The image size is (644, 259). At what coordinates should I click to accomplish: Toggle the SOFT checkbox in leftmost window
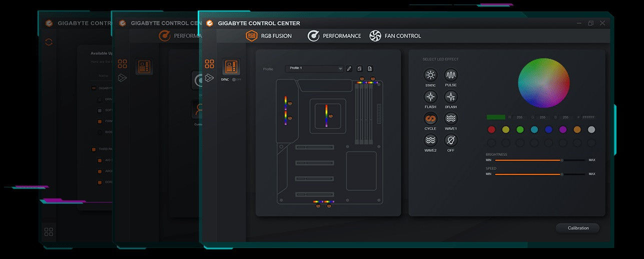(x=100, y=110)
